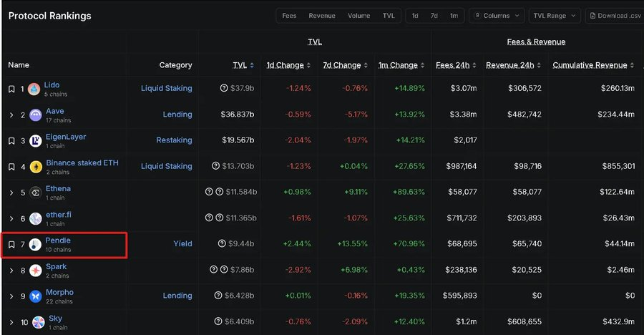The image size is (644, 335).
Task: Click the Sky logo icon
Action: coord(39,322)
